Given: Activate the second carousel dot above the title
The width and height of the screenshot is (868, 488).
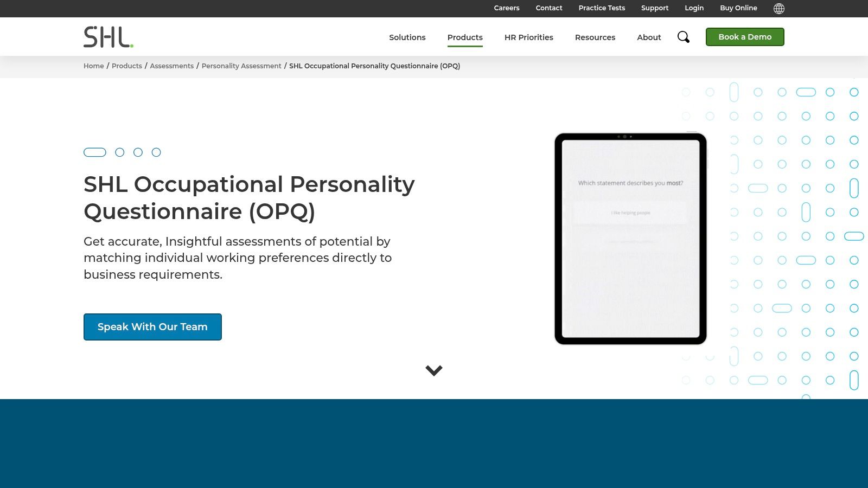Looking at the screenshot, I should click(x=120, y=152).
